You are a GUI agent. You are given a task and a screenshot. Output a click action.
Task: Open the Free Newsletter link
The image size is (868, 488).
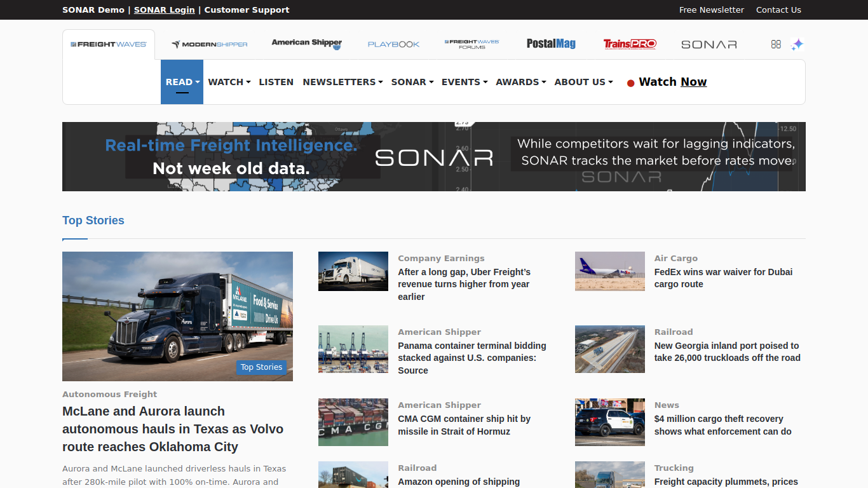(x=712, y=10)
